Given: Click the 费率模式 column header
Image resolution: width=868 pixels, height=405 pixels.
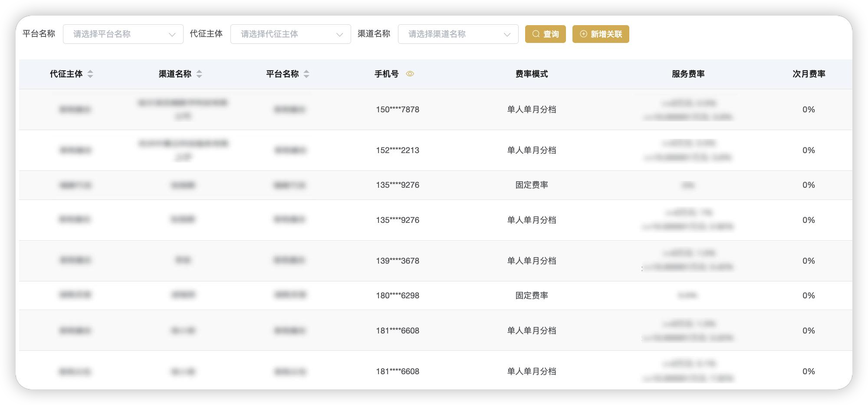Looking at the screenshot, I should click(x=531, y=74).
